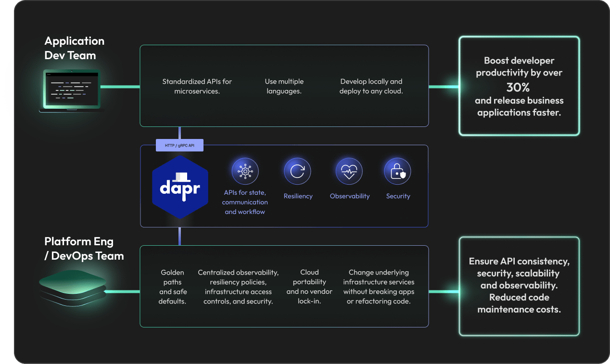
Task: Click the Dapr hexagon logo
Action: (180, 187)
